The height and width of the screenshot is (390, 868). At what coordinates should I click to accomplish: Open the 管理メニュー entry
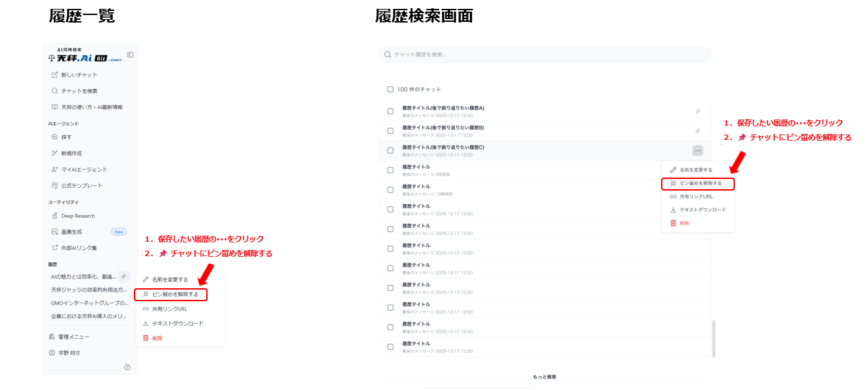pyautogui.click(x=69, y=337)
